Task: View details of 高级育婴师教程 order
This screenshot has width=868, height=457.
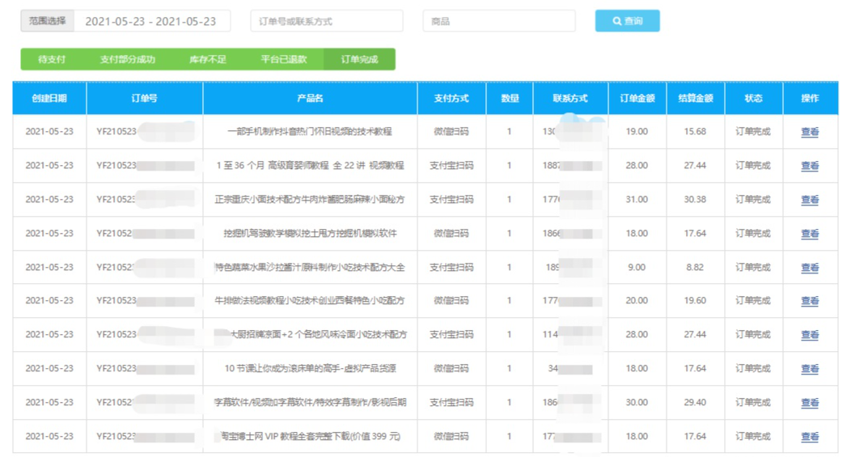Action: click(809, 166)
